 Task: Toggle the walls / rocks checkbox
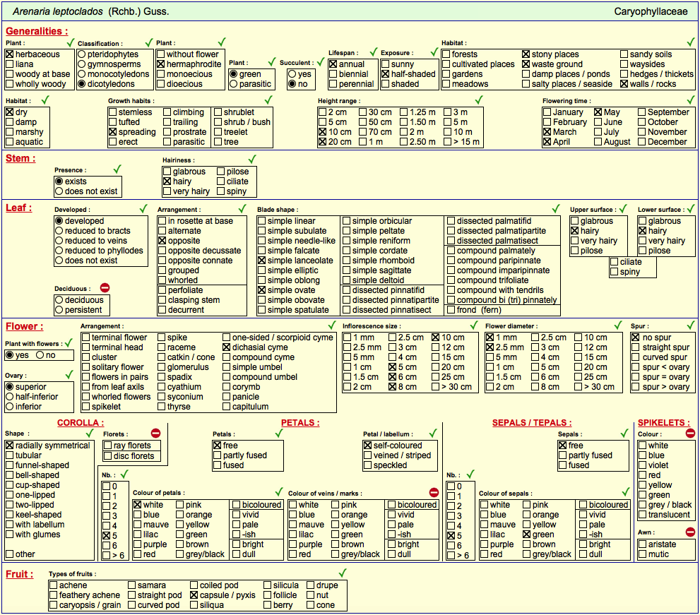pyautogui.click(x=624, y=84)
